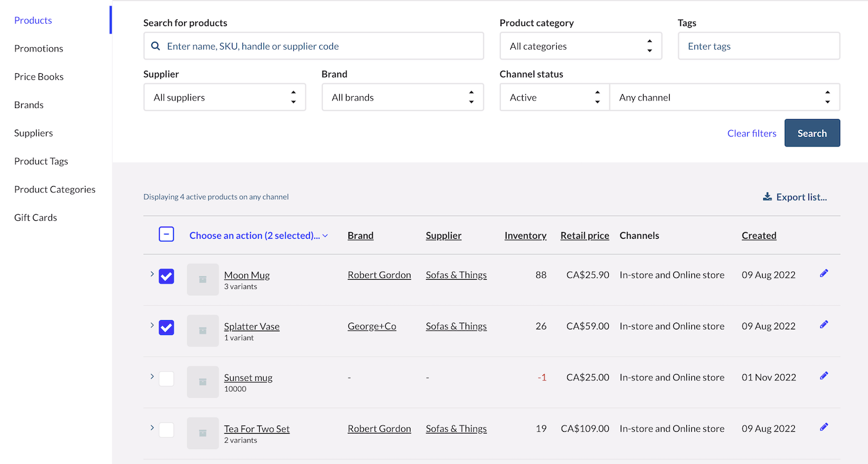This screenshot has height=464, width=868.
Task: Click the edit pencil for Moon Mug
Action: [x=823, y=274]
